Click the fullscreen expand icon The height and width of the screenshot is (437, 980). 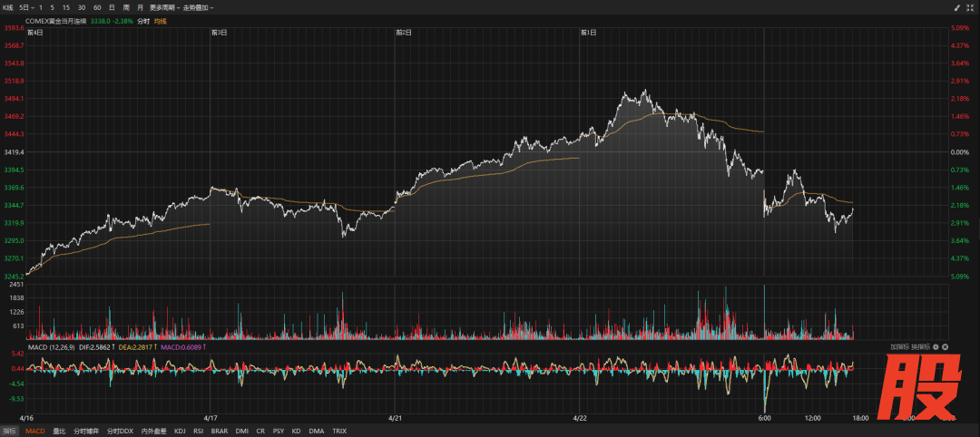tap(970, 7)
